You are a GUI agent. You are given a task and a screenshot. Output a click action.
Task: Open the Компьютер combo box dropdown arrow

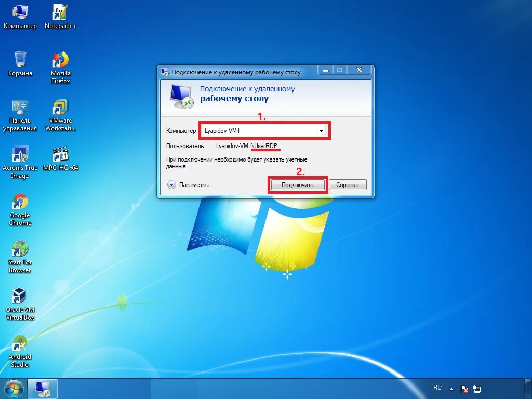(x=321, y=131)
